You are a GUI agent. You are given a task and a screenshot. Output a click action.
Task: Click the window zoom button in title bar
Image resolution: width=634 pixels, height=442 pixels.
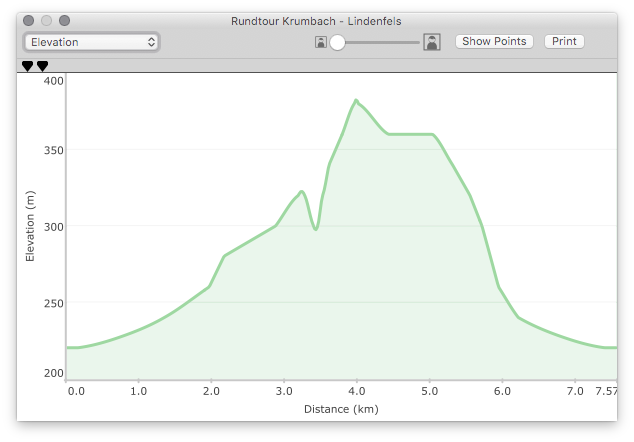pyautogui.click(x=64, y=20)
